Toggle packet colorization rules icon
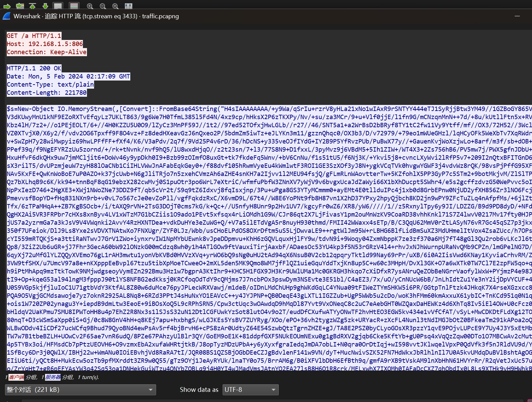The image size is (532, 402). (74, 6)
